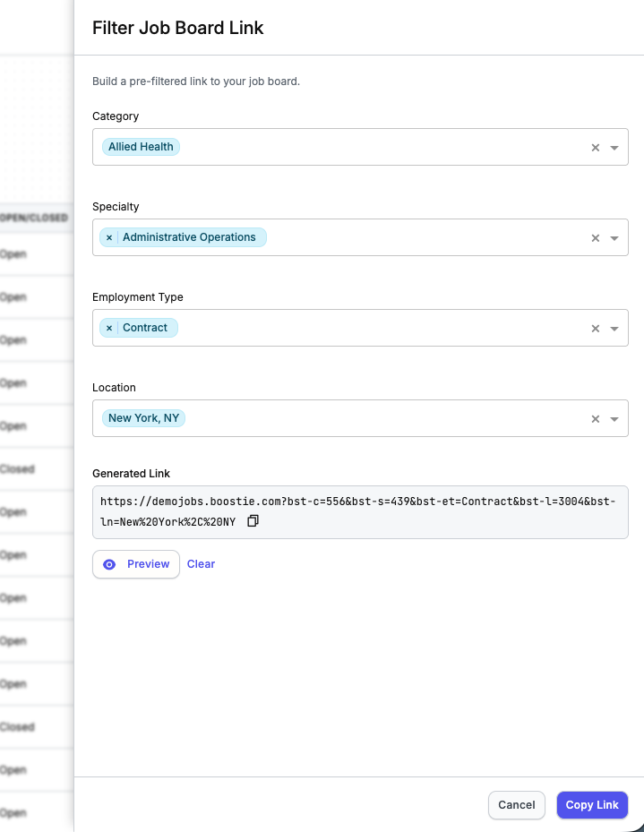Select the generated link text box

(x=358, y=511)
